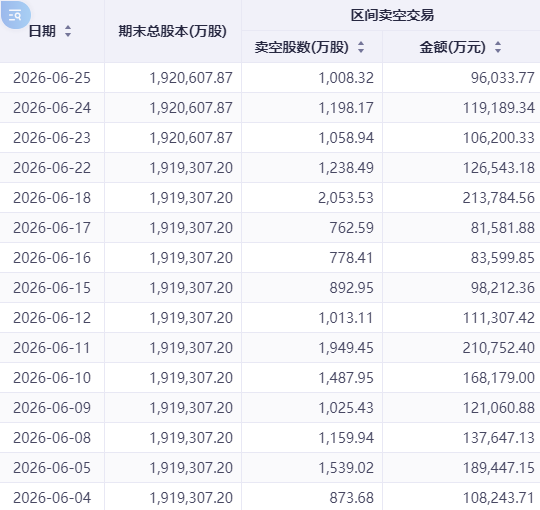Click the 期末总股本(万股) column header
Image resolution: width=540 pixels, height=510 pixels.
(173, 31)
